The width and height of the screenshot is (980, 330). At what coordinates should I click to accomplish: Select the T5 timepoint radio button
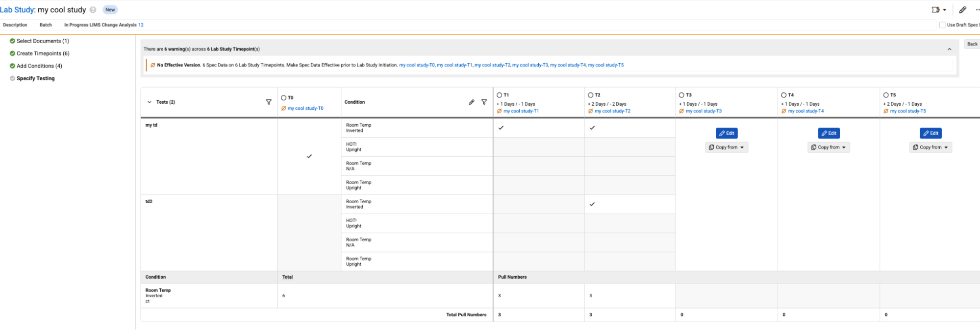886,95
